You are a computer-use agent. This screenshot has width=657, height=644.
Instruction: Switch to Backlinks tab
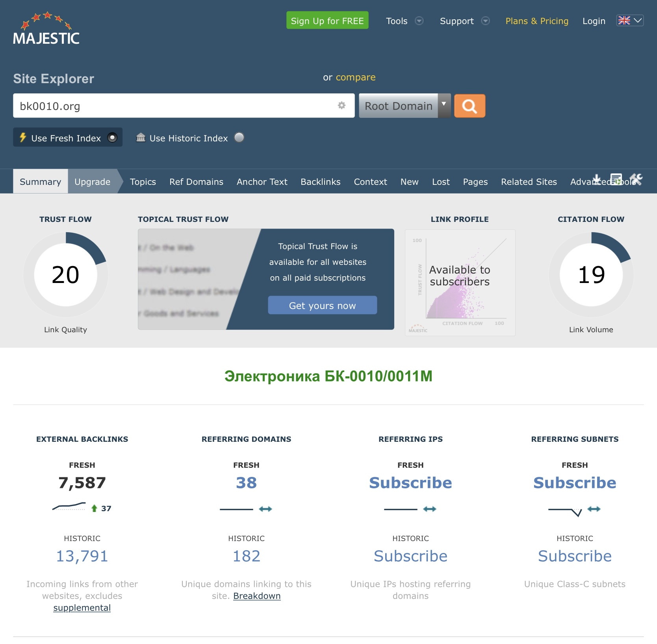click(320, 182)
